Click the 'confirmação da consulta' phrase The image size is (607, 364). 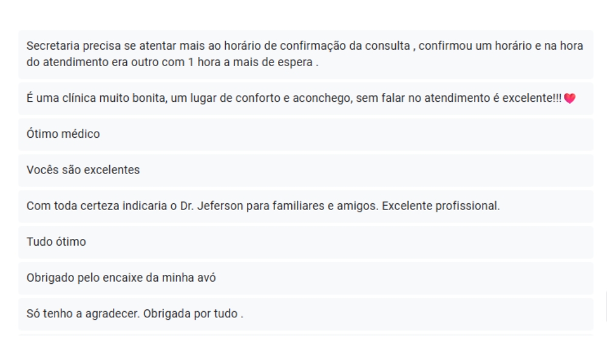pyautogui.click(x=345, y=45)
